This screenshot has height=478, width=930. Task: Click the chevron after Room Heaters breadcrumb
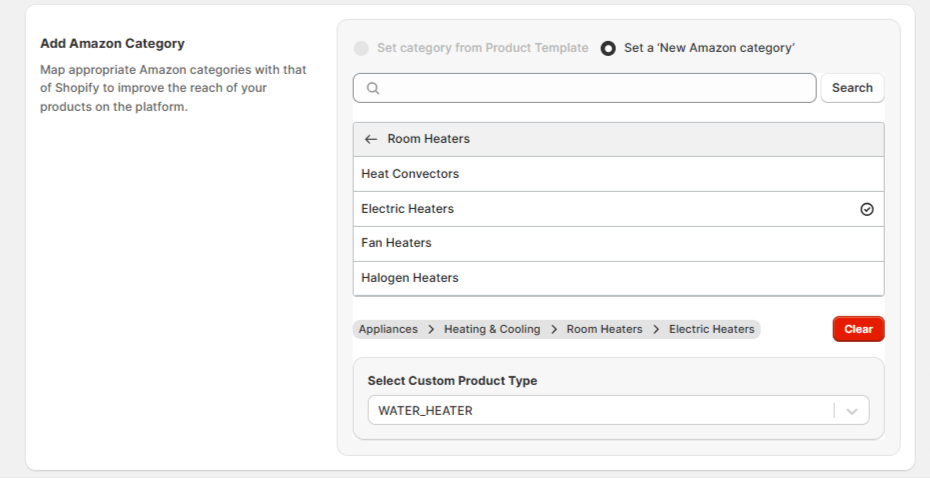coord(656,330)
